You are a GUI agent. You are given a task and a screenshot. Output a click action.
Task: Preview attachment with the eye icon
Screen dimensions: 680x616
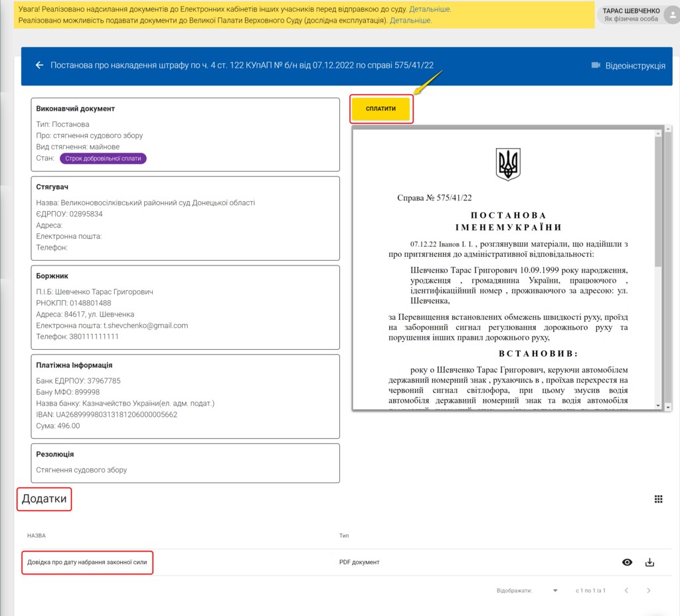627,562
